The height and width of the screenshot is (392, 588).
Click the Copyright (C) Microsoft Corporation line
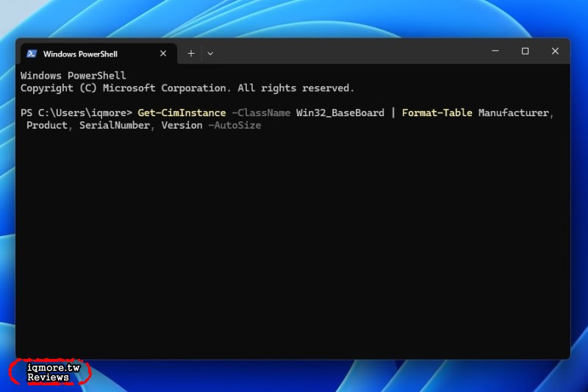[x=187, y=88]
